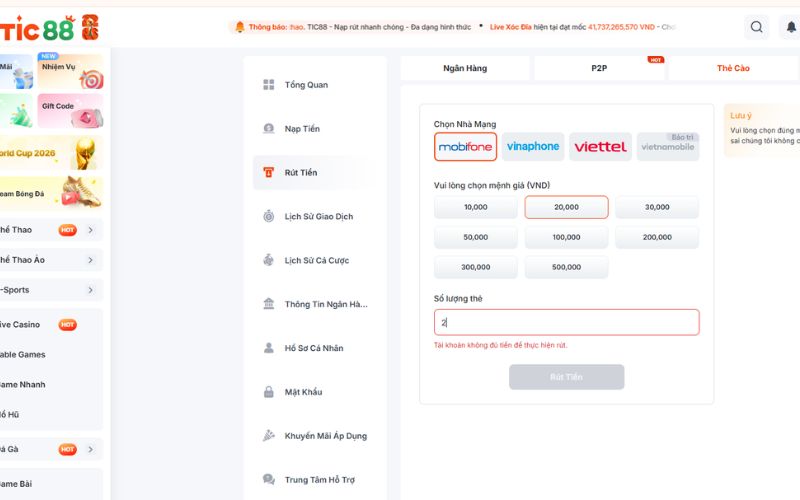Viewport: 800px width, 500px height.
Task: Open the Bóng Đá stream banner
Action: (x=51, y=193)
